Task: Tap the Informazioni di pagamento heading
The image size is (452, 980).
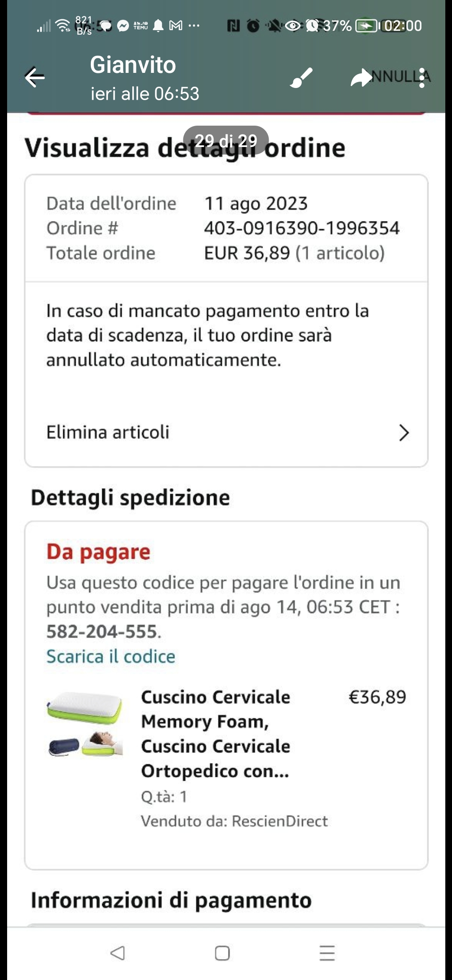Action: [171, 900]
